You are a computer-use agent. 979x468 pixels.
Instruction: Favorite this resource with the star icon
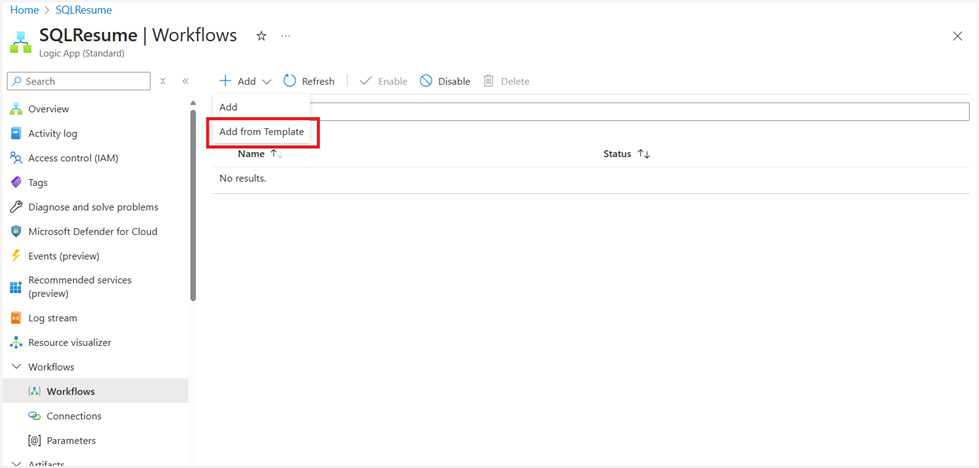262,36
